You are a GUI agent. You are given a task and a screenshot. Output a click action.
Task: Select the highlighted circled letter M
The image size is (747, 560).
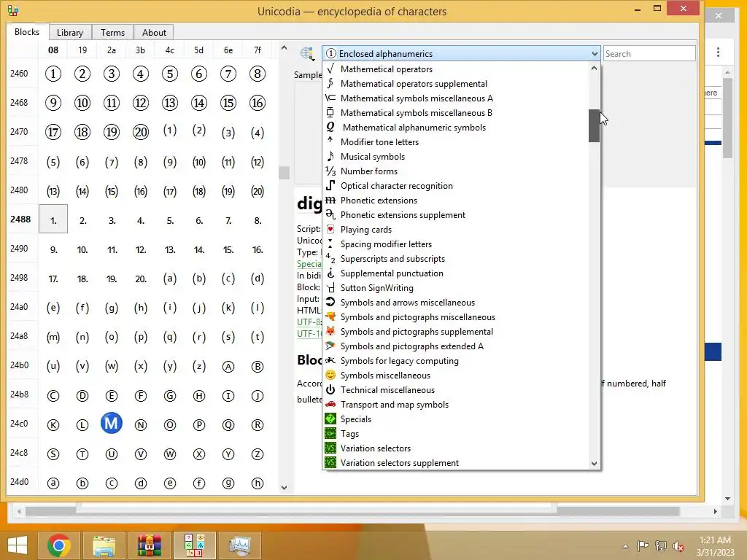coord(112,424)
